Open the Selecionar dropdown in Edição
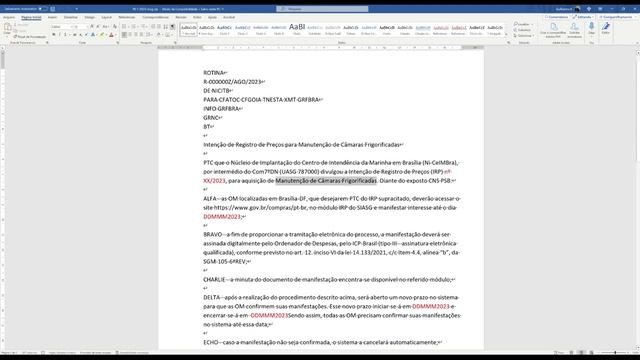Viewport: 640px width, 360px height. coord(523,36)
